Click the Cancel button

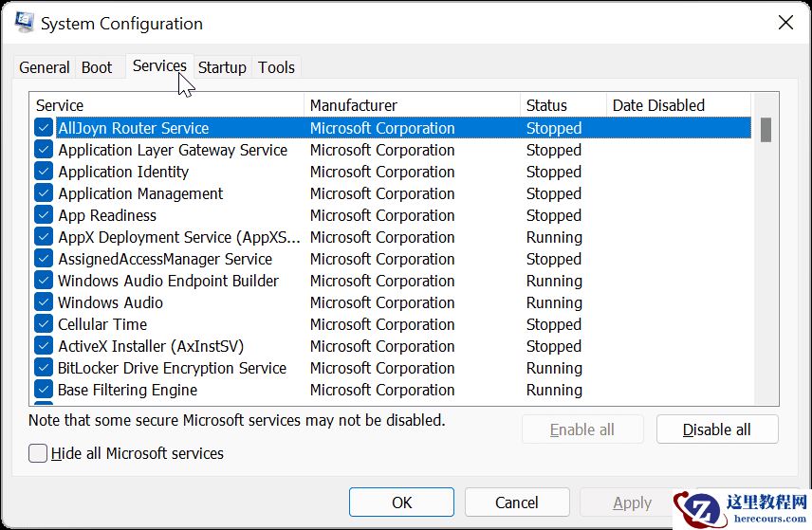pyautogui.click(x=517, y=503)
